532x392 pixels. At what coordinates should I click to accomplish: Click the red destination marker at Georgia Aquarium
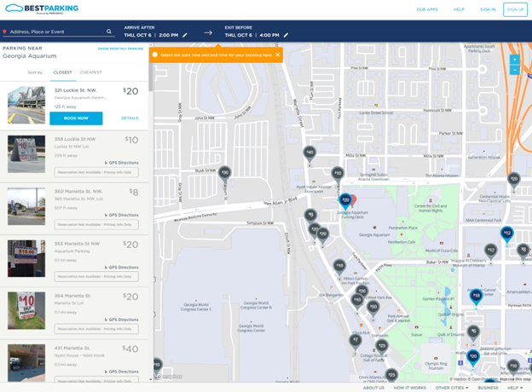point(354,199)
